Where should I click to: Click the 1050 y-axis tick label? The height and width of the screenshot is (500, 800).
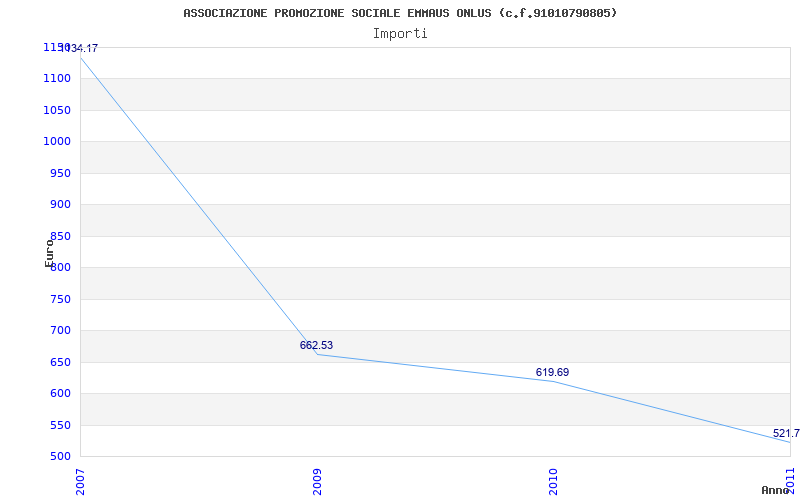tap(57, 110)
